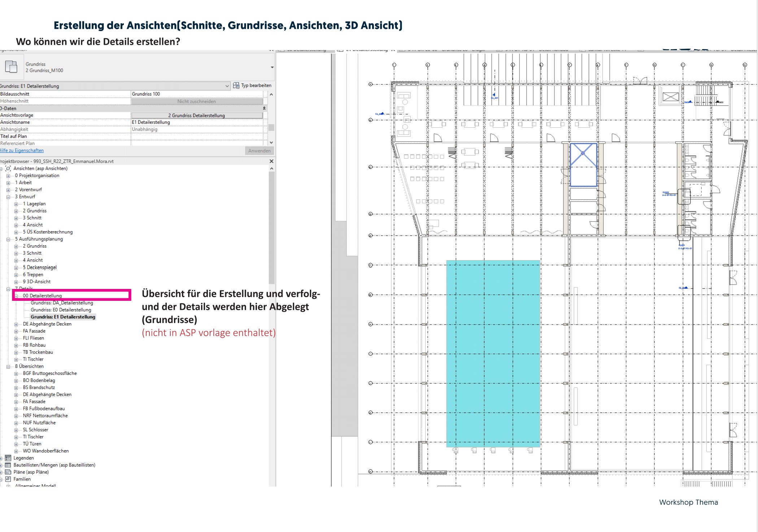The height and width of the screenshot is (532, 758).
Task: Open the Hilfe zu Eigenschaften link
Action: pos(22,150)
